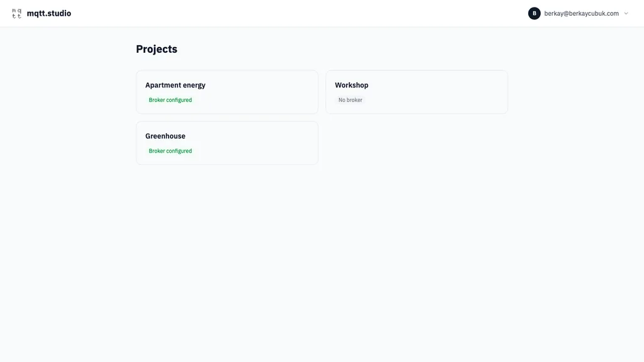Open the berkay@berkaycubuk.com account menu

coord(579,14)
